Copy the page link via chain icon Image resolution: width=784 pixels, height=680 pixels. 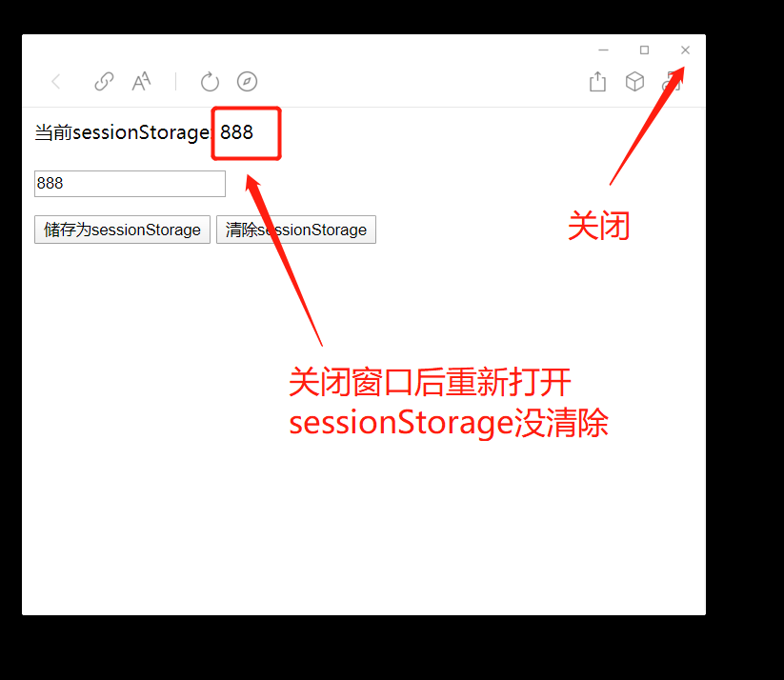[104, 82]
